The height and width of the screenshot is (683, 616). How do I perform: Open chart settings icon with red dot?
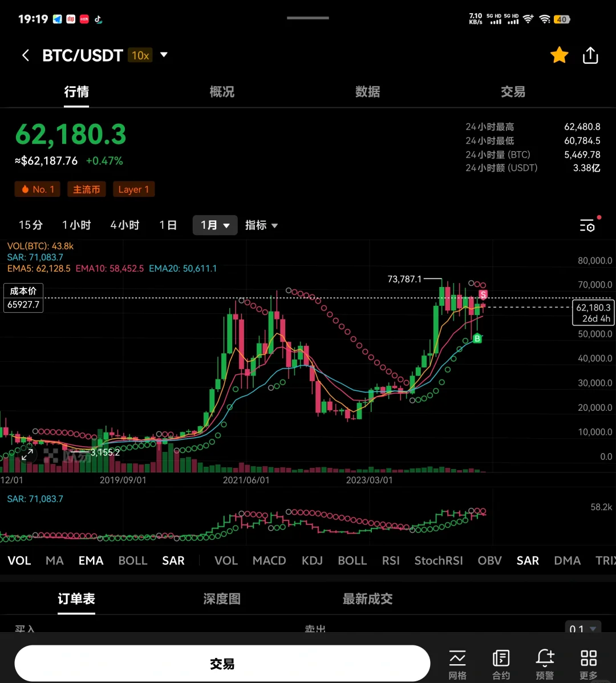coord(589,225)
